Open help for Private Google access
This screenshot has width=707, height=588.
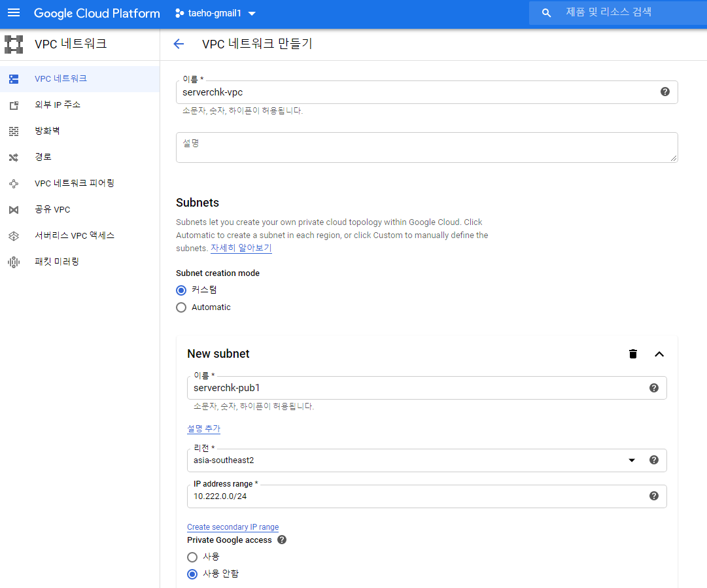(282, 540)
